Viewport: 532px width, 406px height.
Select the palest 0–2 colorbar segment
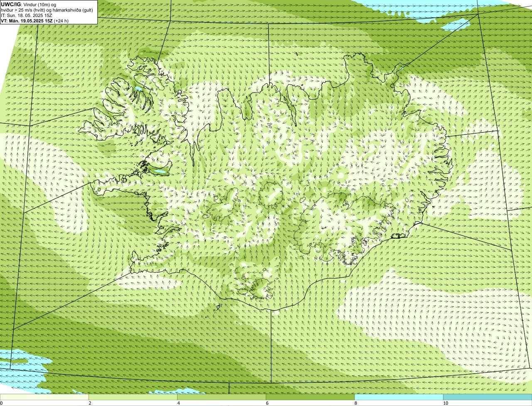[x=44, y=397]
